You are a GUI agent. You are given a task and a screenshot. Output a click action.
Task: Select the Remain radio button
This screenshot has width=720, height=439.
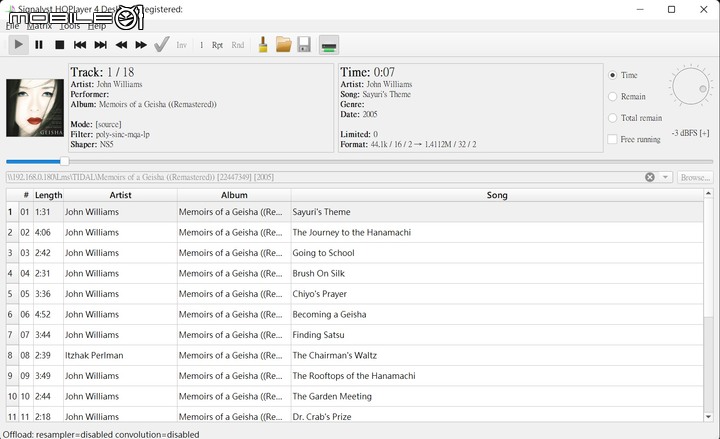point(612,96)
